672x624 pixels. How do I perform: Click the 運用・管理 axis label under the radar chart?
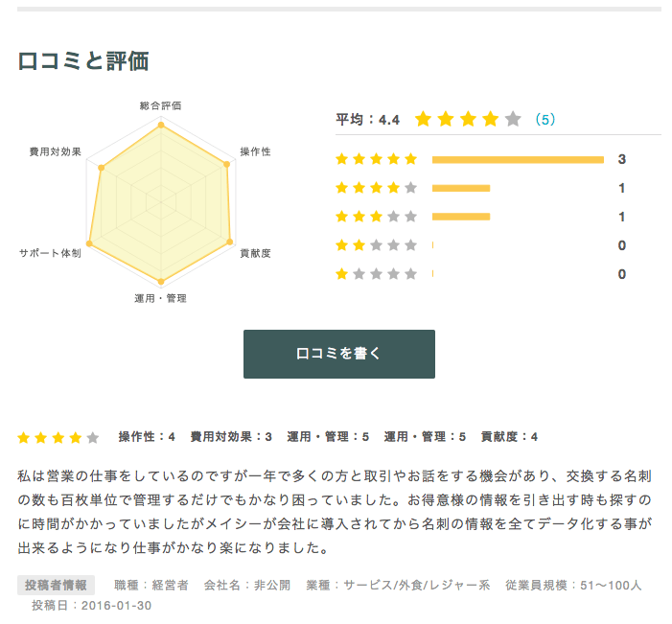click(160, 299)
